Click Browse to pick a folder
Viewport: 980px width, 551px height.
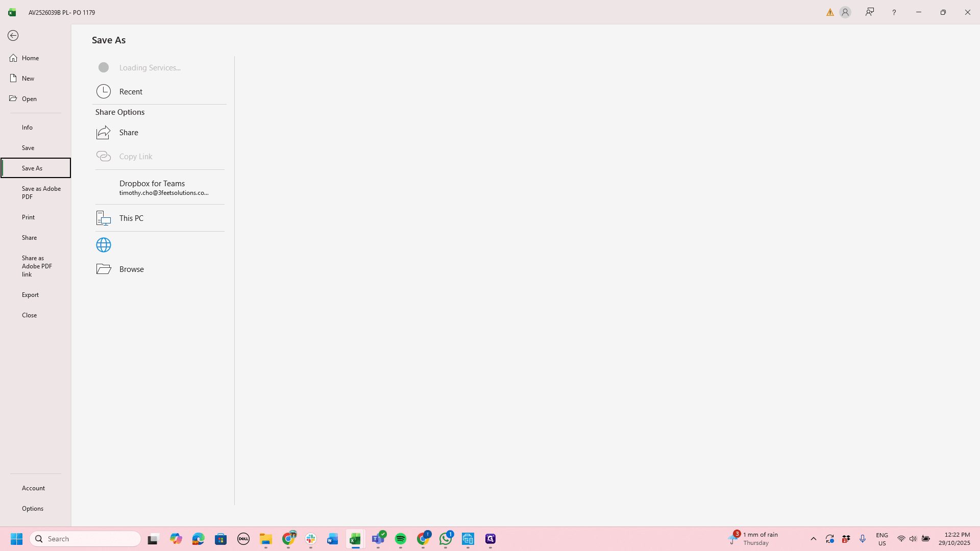[160, 269]
